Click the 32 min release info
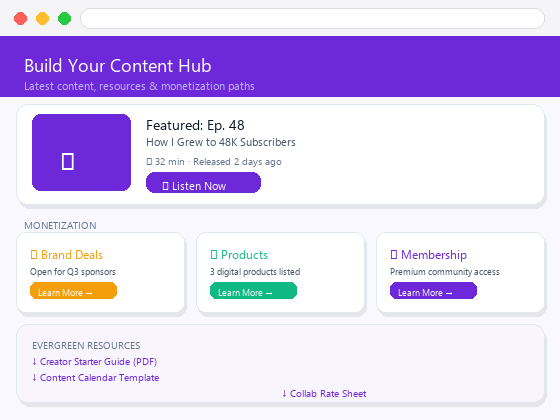This screenshot has height=420, width=560. (x=214, y=162)
